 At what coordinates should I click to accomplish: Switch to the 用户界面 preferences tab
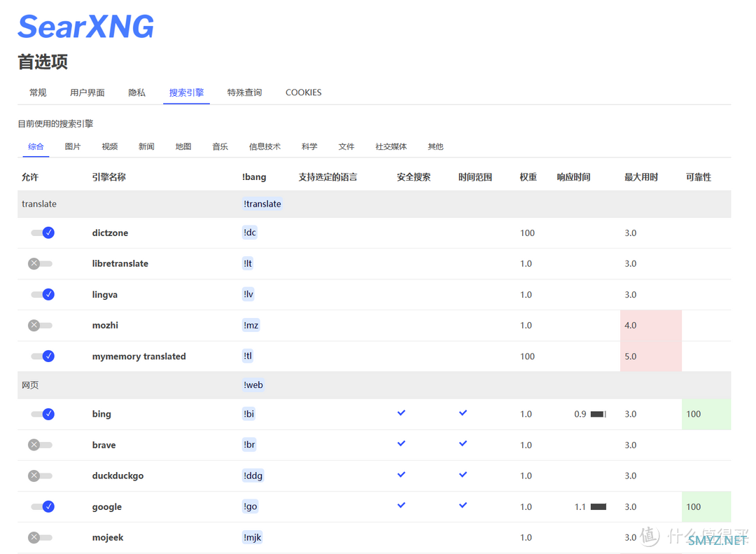pyautogui.click(x=87, y=92)
